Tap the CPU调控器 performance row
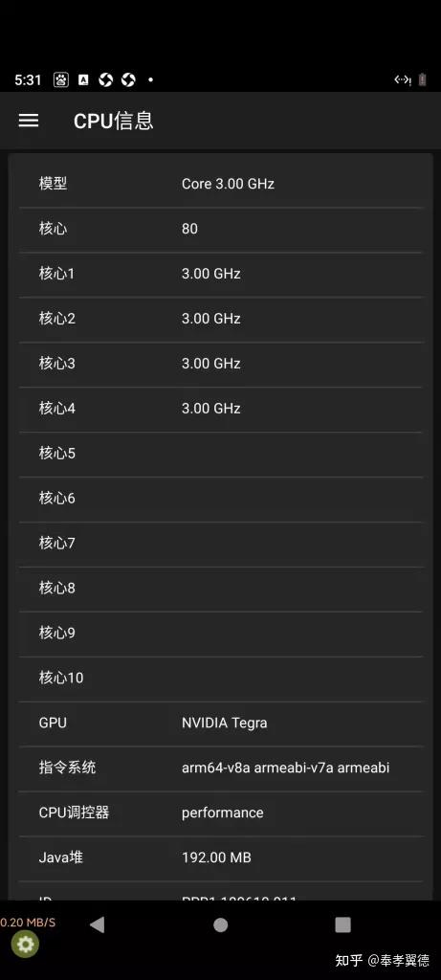Image resolution: width=441 pixels, height=980 pixels. 220,813
